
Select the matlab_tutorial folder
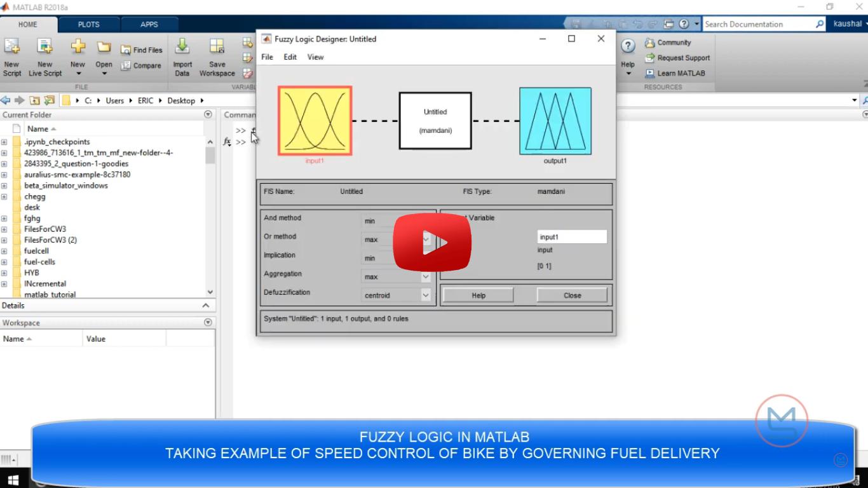click(50, 295)
